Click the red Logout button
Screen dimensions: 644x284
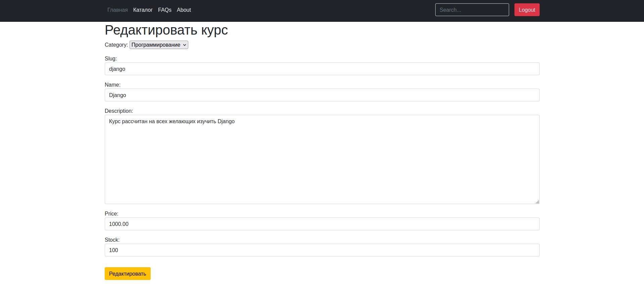(527, 10)
